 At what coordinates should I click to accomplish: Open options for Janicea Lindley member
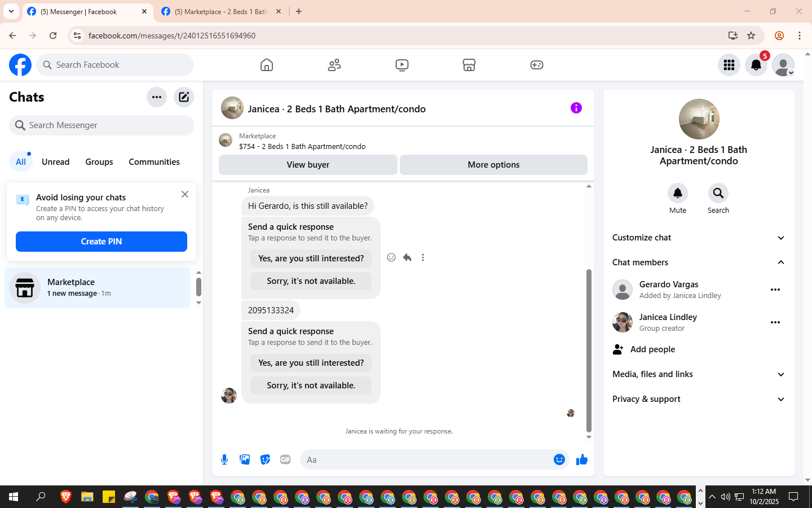[x=775, y=322]
